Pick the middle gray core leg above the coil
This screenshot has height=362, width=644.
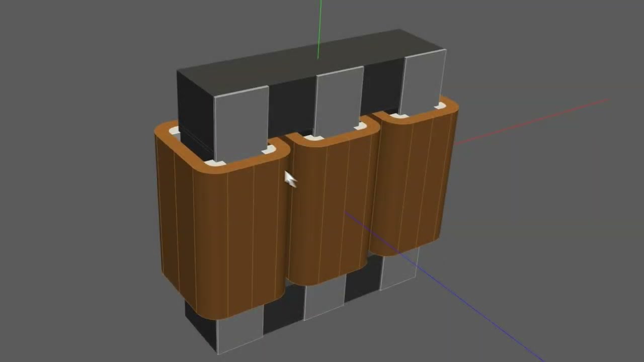pos(339,101)
